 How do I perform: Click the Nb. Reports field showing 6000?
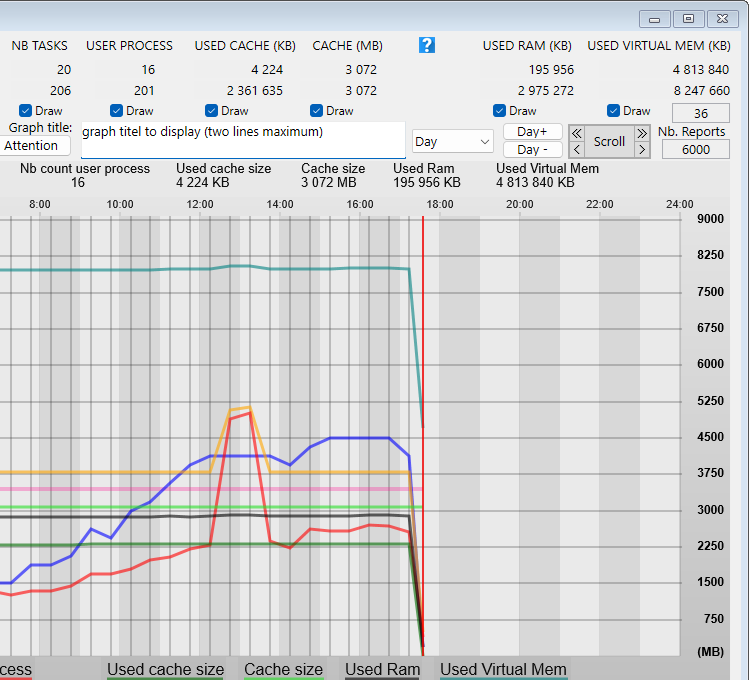[x=695, y=149]
